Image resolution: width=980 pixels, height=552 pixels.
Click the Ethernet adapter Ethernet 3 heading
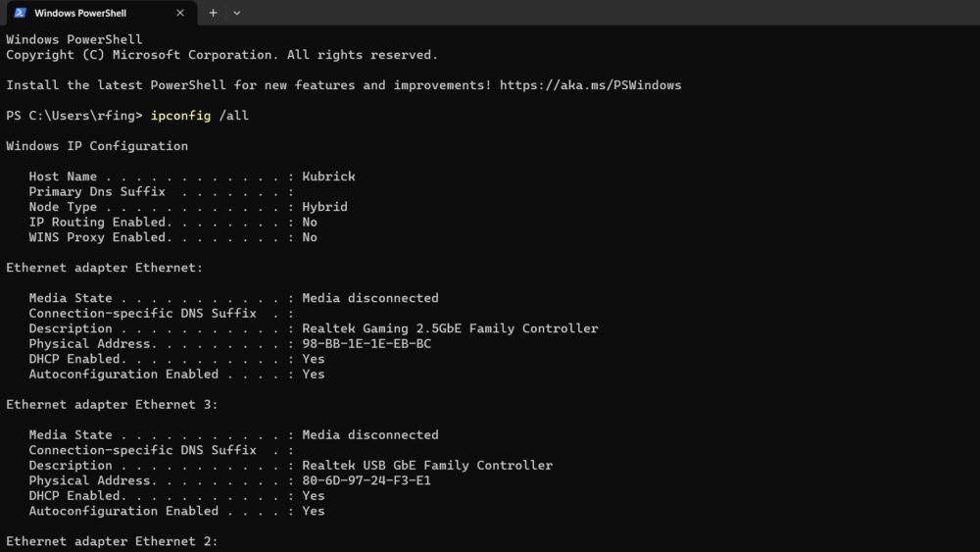112,405
